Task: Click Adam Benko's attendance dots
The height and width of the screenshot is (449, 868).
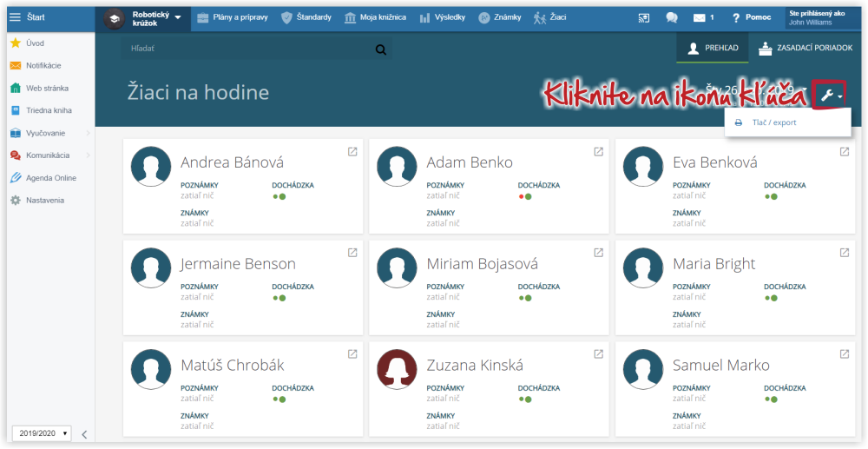Action: pos(525,196)
